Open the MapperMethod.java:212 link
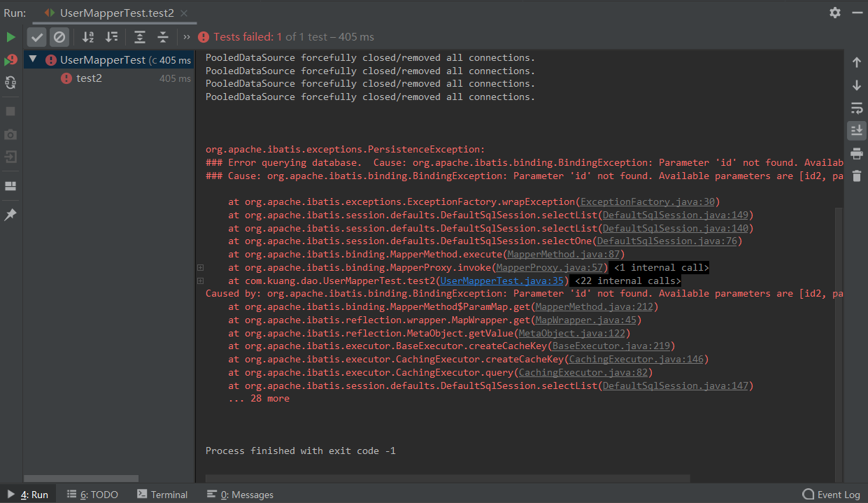Screen dimensions: 868x503 tap(595, 307)
